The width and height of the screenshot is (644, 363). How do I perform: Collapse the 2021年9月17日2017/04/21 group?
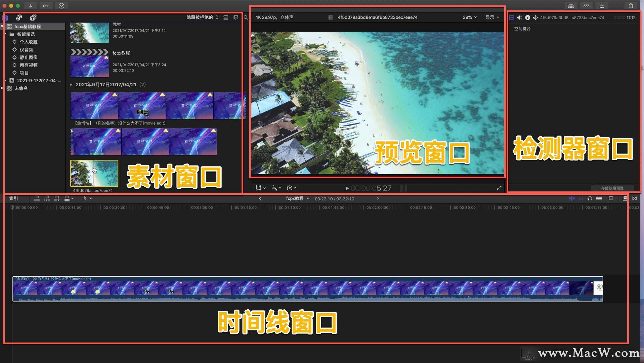click(x=71, y=85)
